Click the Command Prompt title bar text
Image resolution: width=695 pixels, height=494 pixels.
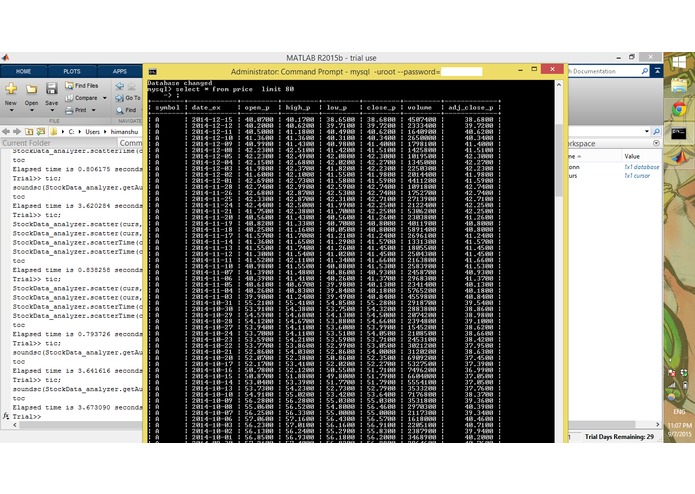335,72
